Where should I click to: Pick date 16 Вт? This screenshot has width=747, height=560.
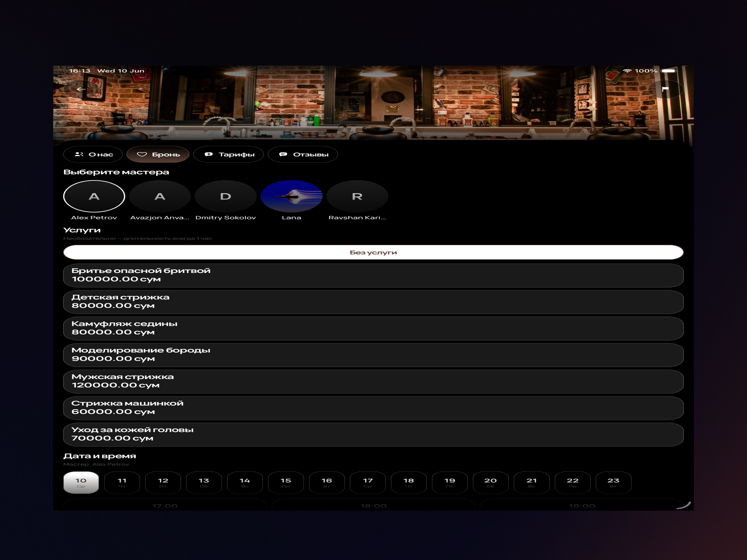click(327, 483)
